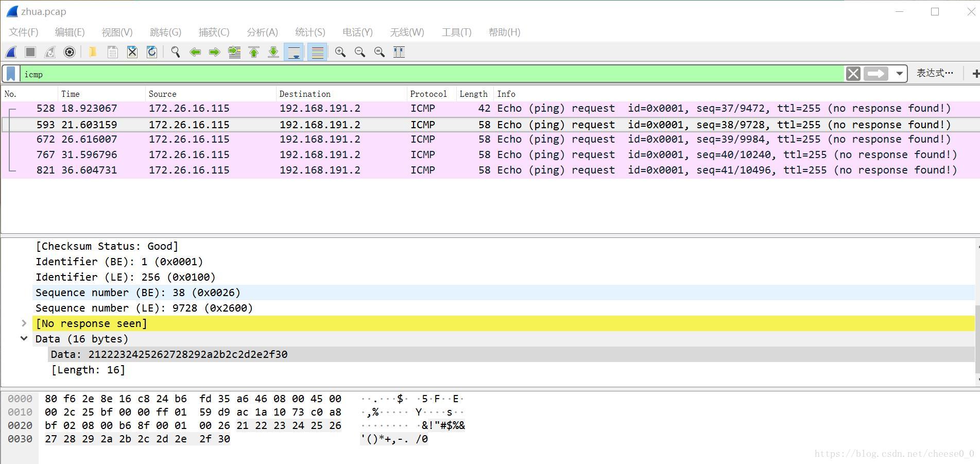Open the 视图(V) menu
980x464 pixels.
117,32
